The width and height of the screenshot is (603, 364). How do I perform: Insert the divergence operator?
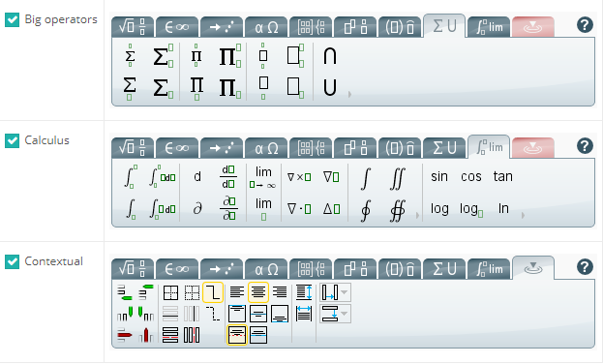click(299, 209)
